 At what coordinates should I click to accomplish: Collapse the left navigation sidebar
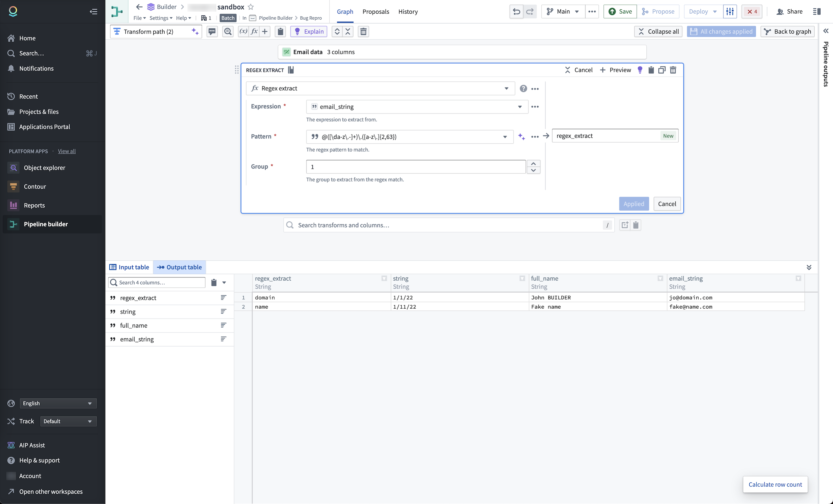click(94, 12)
